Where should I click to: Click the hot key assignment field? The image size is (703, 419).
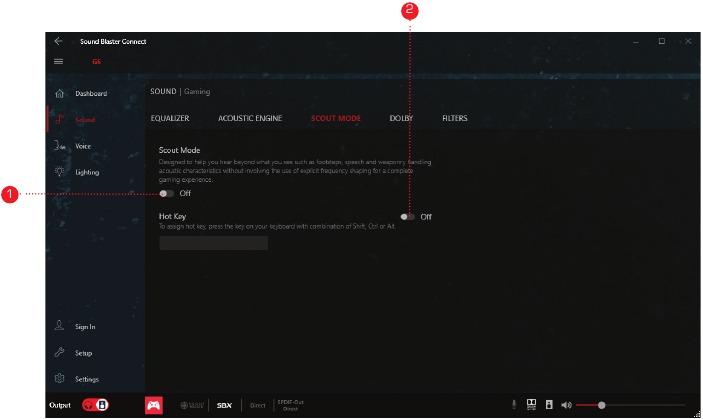213,243
